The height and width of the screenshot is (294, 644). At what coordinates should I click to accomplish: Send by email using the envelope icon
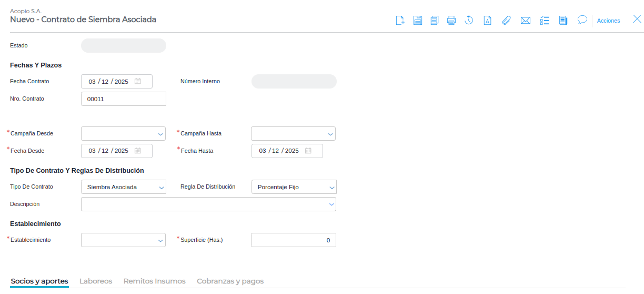point(525,21)
